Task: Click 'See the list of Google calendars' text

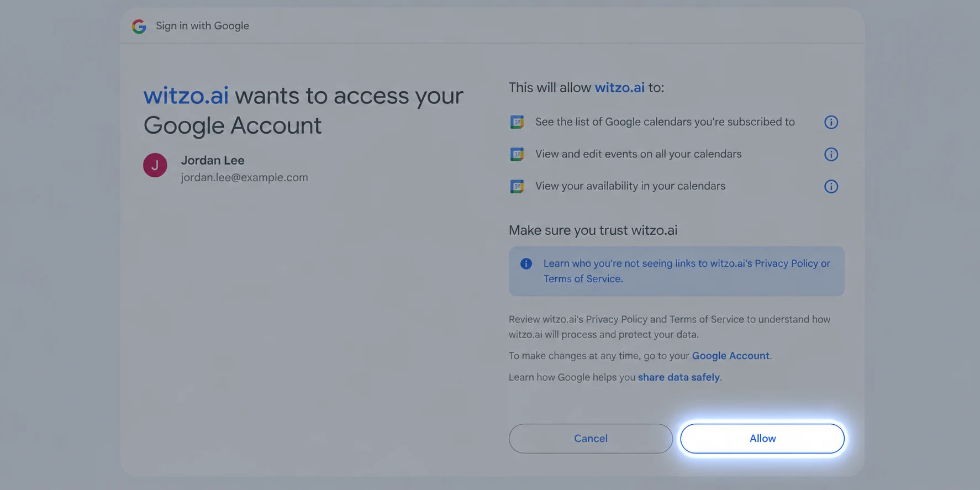Action: 665,122
